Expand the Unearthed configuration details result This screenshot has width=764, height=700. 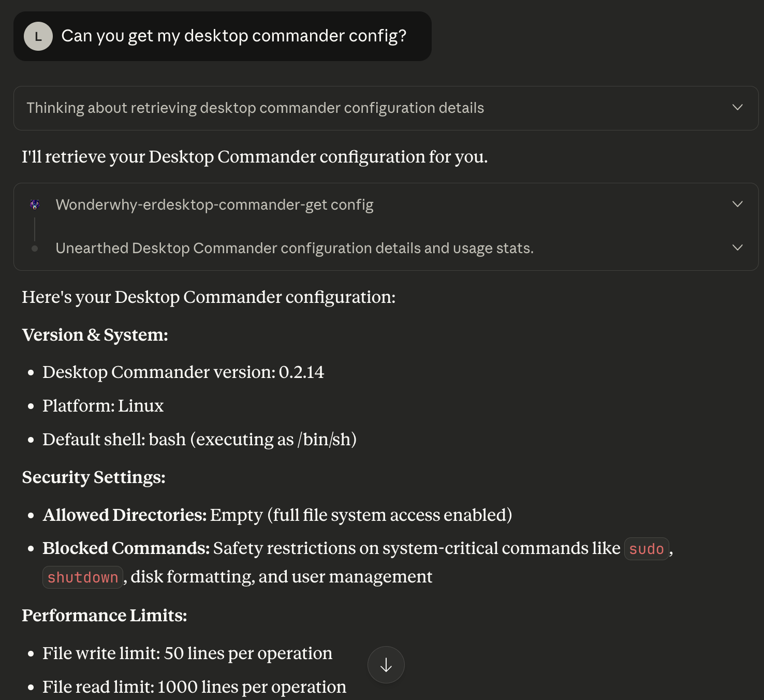pos(737,247)
